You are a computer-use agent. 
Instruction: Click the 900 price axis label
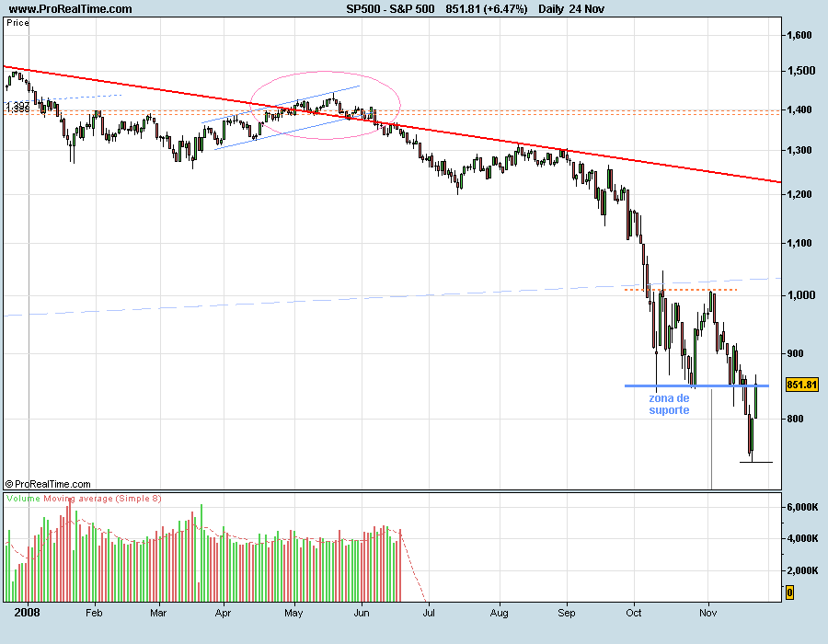coord(795,353)
